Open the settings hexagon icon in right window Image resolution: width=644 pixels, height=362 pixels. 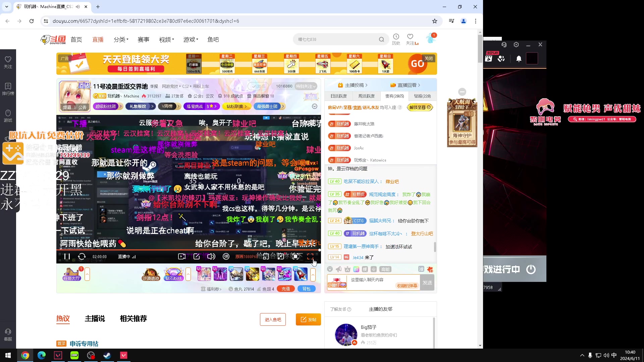(x=516, y=45)
